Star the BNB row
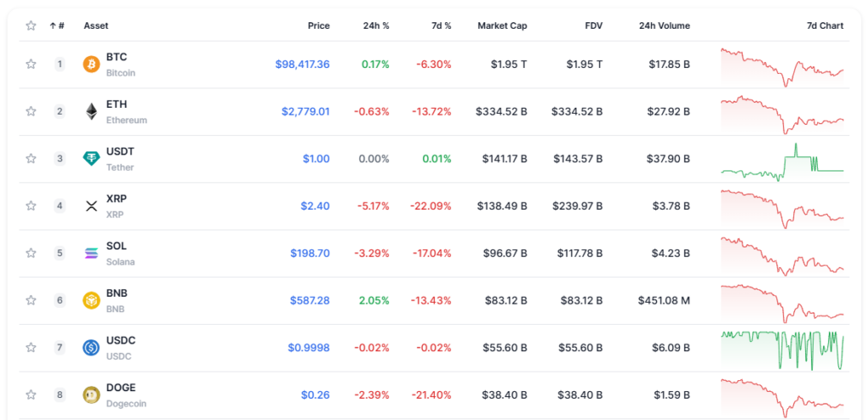This screenshot has height=420, width=868. click(31, 300)
